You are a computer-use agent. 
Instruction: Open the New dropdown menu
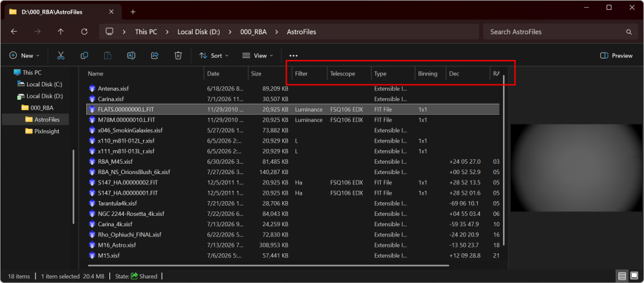coord(24,55)
